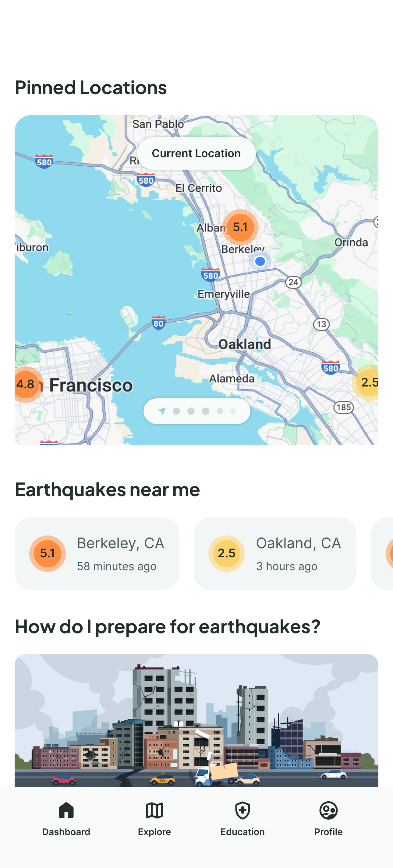Select the dot right after the pager arrow
The image size is (393, 868).
176,411
